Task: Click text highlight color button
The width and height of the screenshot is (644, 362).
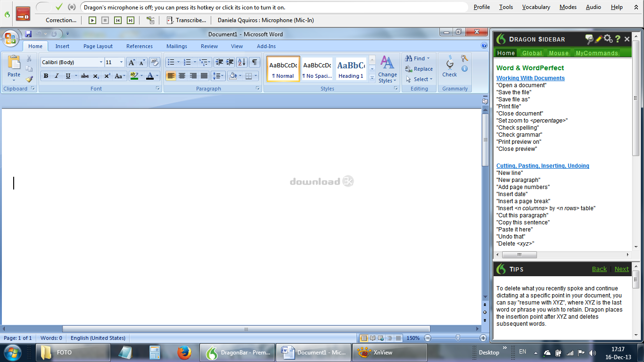Action: (x=133, y=76)
